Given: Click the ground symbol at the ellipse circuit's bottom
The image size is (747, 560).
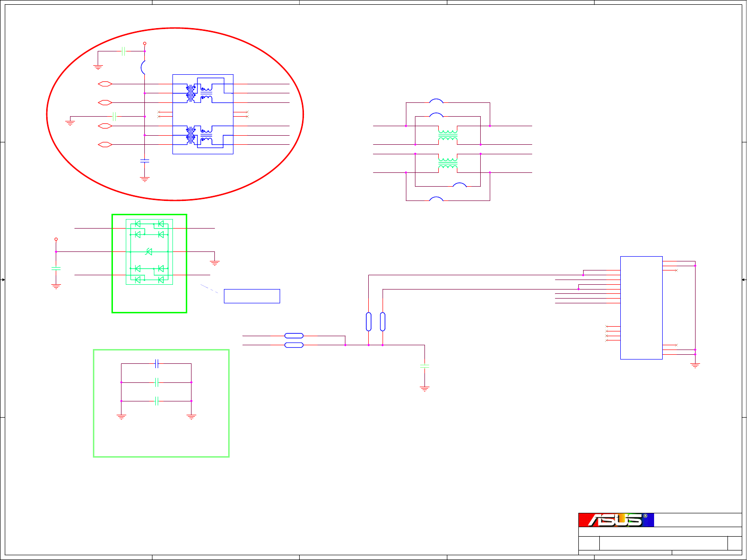Looking at the screenshot, I should tap(145, 180).
